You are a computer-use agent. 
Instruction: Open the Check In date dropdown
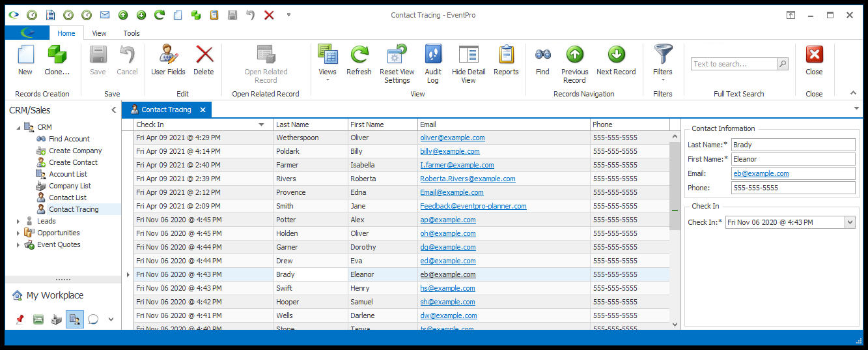[849, 222]
